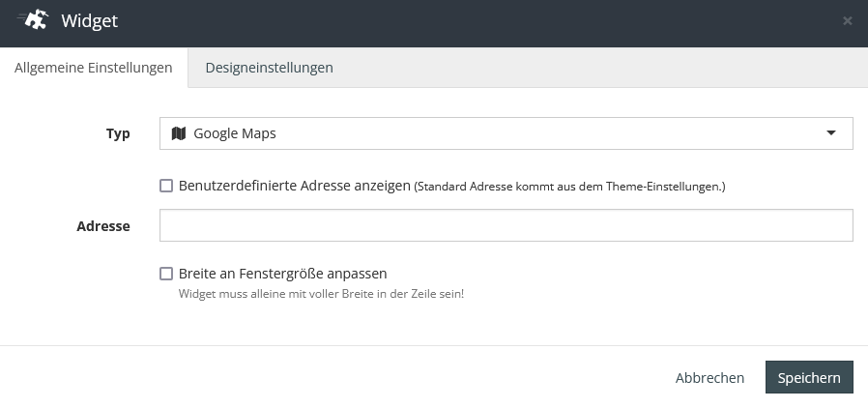Click the Abbrechen button
The width and height of the screenshot is (868, 408).
[709, 378]
